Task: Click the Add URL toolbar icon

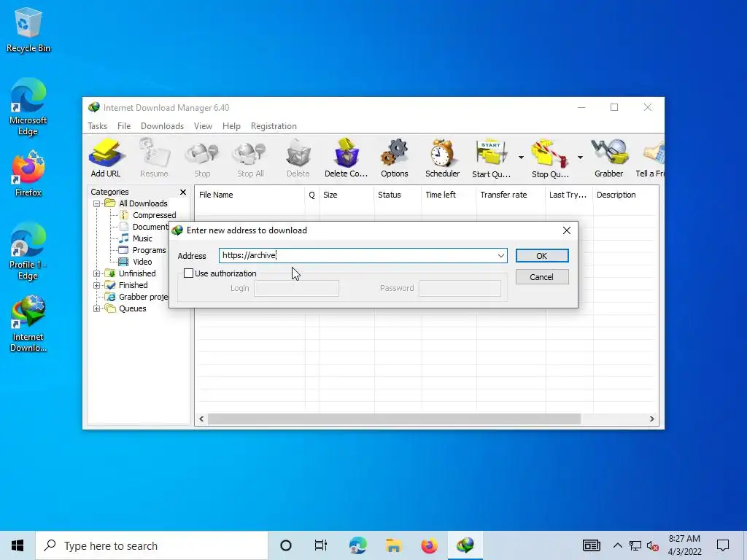Action: (106, 158)
